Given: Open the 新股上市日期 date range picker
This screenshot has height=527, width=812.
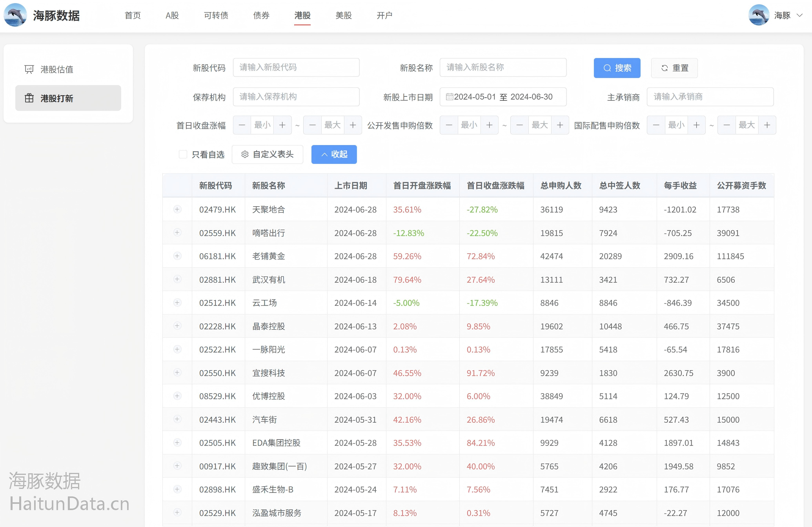Looking at the screenshot, I should 503,97.
